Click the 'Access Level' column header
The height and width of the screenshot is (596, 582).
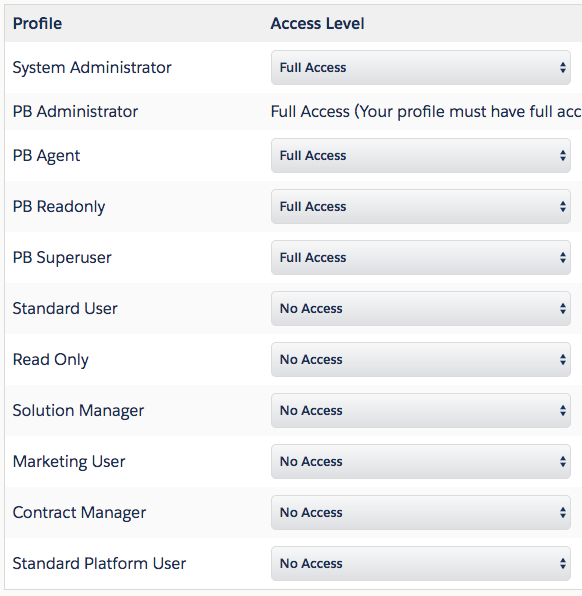tap(317, 24)
